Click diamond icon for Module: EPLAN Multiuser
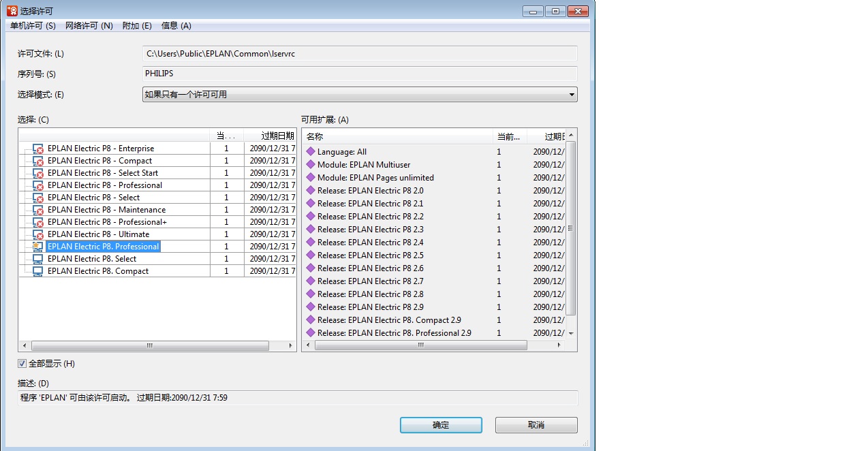The height and width of the screenshot is (451, 868). point(311,165)
